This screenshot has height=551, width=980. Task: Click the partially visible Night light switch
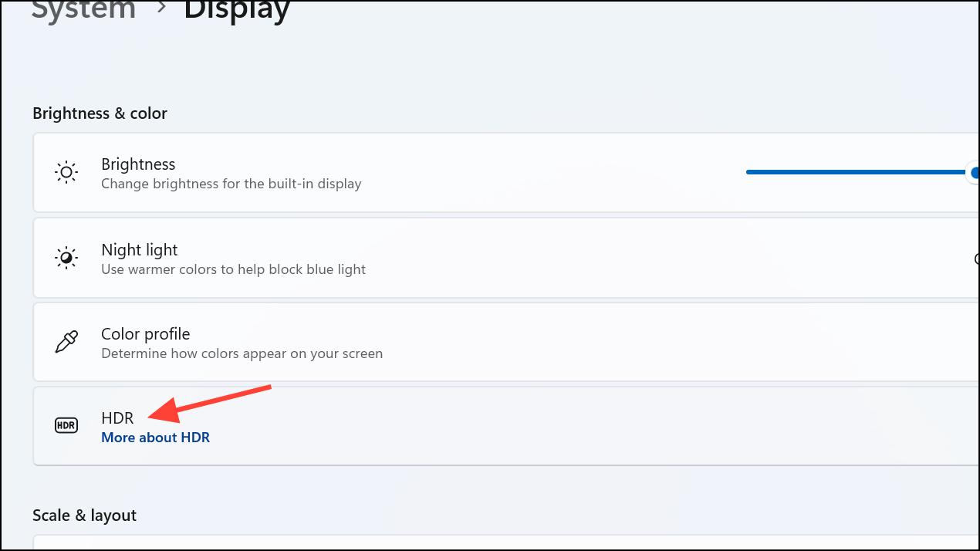975,258
